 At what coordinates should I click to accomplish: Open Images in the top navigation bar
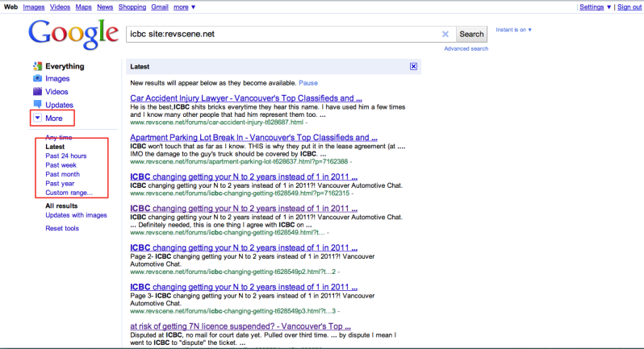point(34,7)
